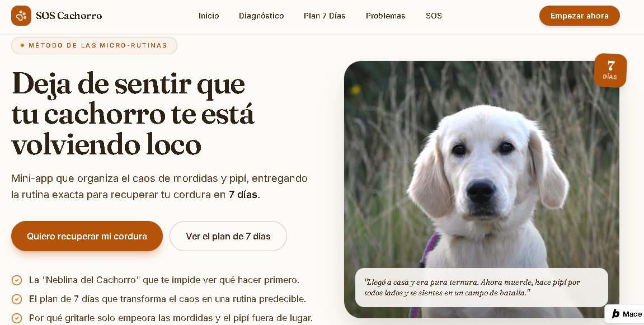This screenshot has width=644, height=325.
Task: Open the Problemas nav item
Action: [x=386, y=16]
